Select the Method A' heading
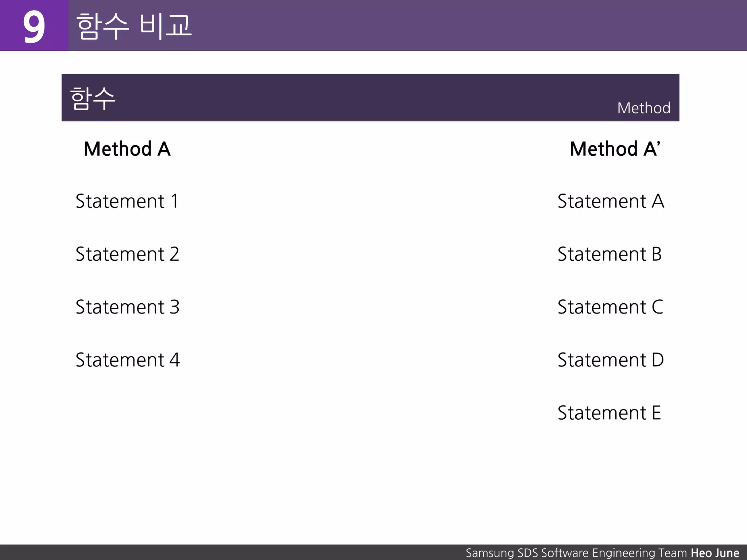This screenshot has width=747, height=560. tap(615, 149)
